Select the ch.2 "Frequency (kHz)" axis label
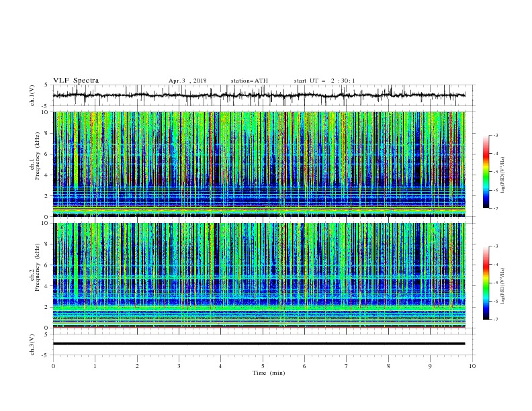This screenshot has height=411, width=532. pyautogui.click(x=37, y=267)
